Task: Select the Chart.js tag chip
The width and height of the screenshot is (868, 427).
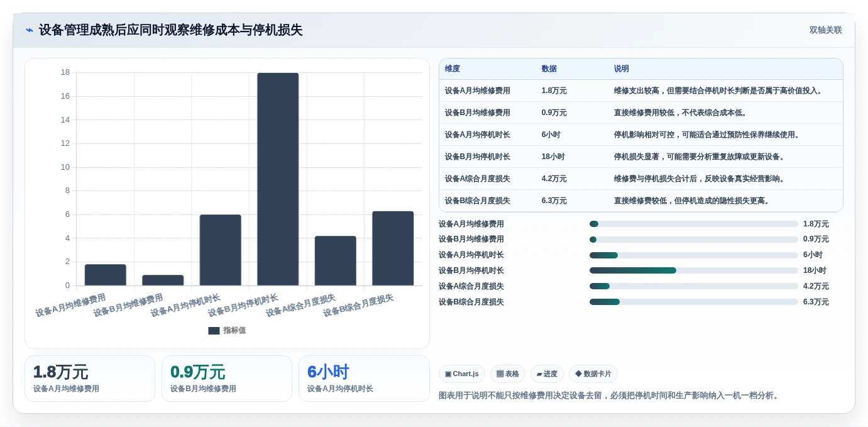Action: click(x=462, y=374)
